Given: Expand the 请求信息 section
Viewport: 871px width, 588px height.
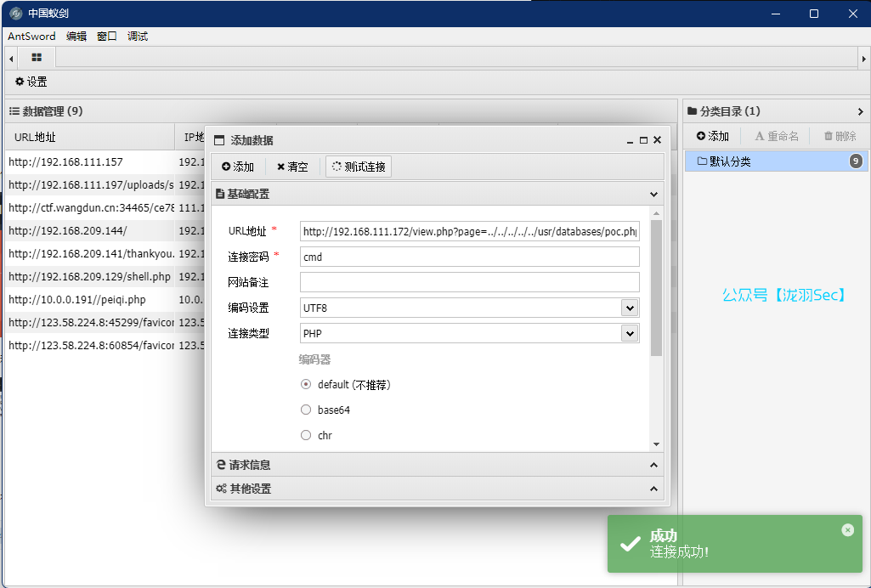Looking at the screenshot, I should coord(437,465).
